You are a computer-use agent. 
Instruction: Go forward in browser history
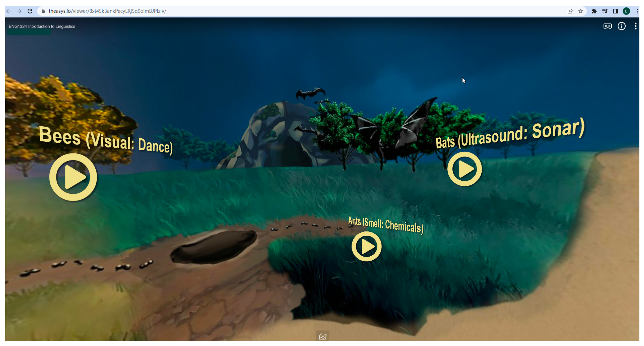pyautogui.click(x=19, y=11)
